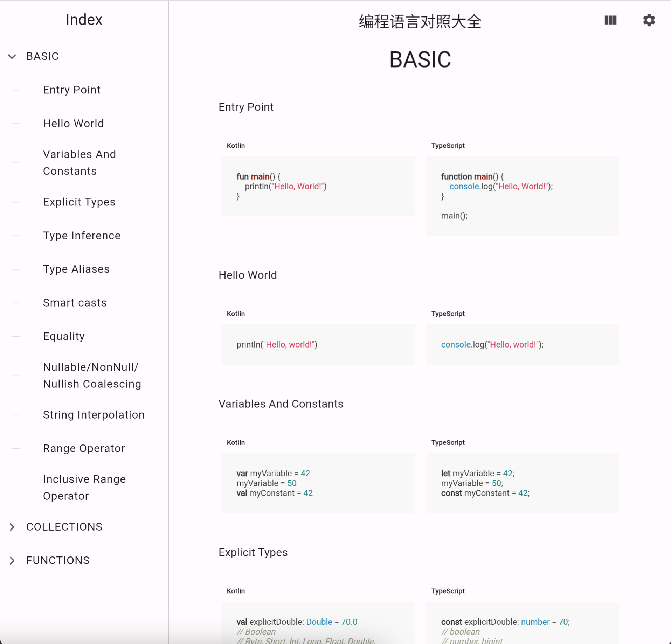Viewport: 671px width, 644px height.
Task: Click the main(); call line
Action: click(454, 216)
